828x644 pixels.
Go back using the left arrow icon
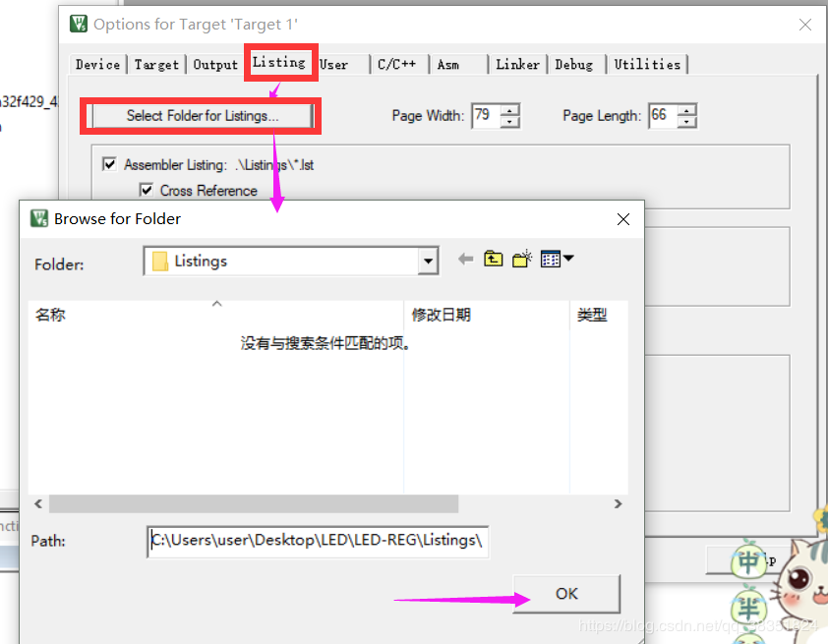tap(465, 260)
